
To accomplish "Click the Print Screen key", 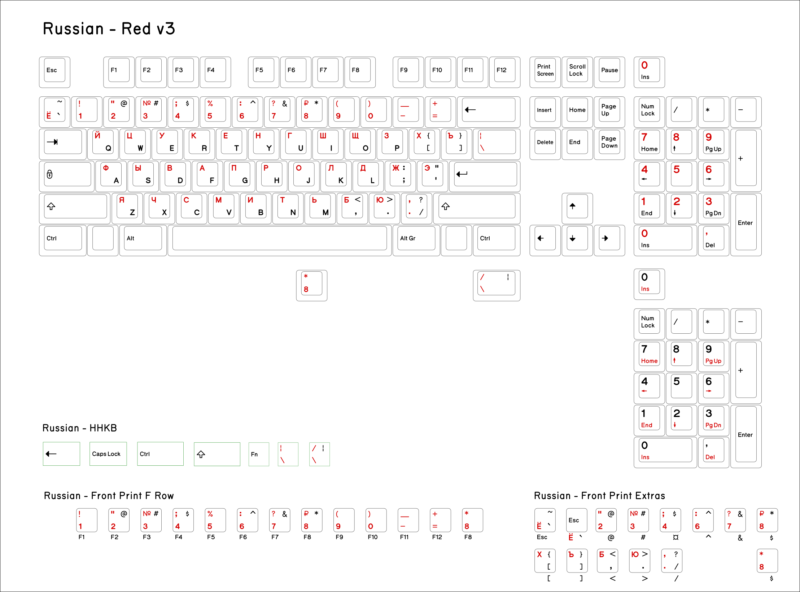I will tap(545, 72).
